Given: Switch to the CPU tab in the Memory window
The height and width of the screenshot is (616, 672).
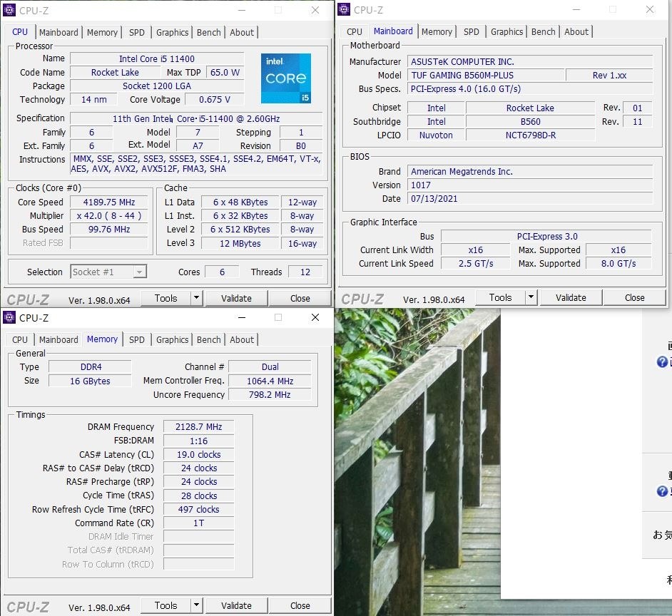Looking at the screenshot, I should click(x=20, y=339).
